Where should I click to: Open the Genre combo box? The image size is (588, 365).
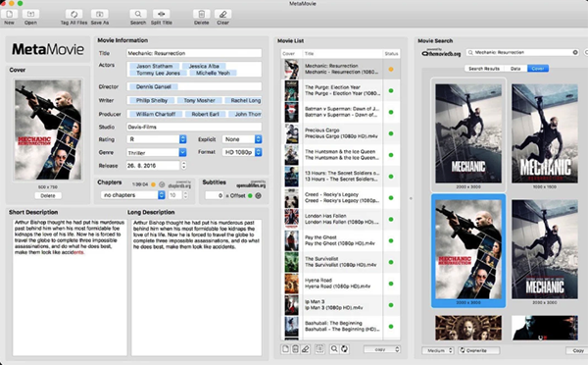pos(157,152)
